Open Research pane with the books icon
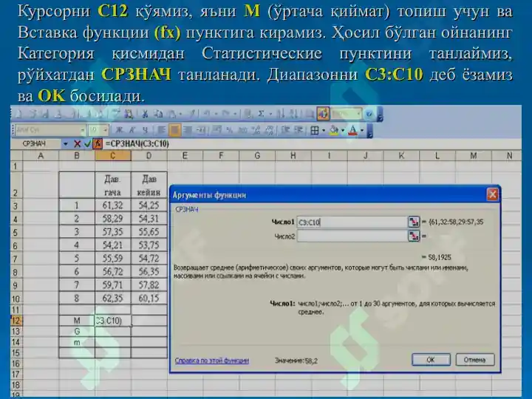 click(x=128, y=115)
